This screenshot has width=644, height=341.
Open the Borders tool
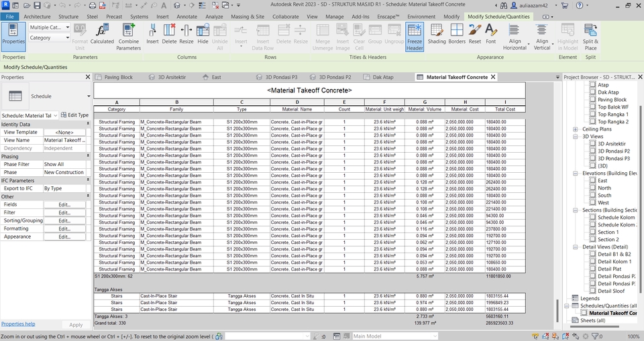pyautogui.click(x=457, y=33)
